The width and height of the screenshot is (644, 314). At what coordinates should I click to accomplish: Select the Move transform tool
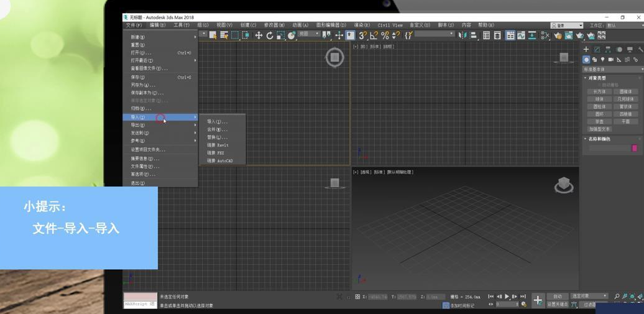259,35
